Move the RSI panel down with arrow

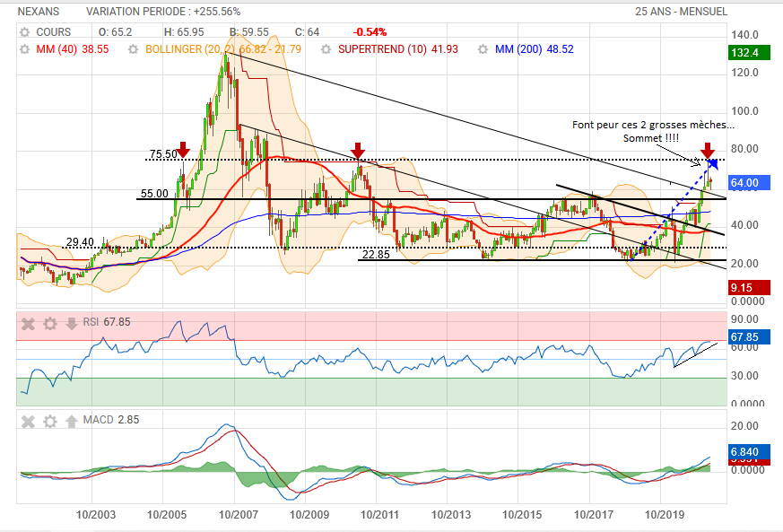(72, 324)
